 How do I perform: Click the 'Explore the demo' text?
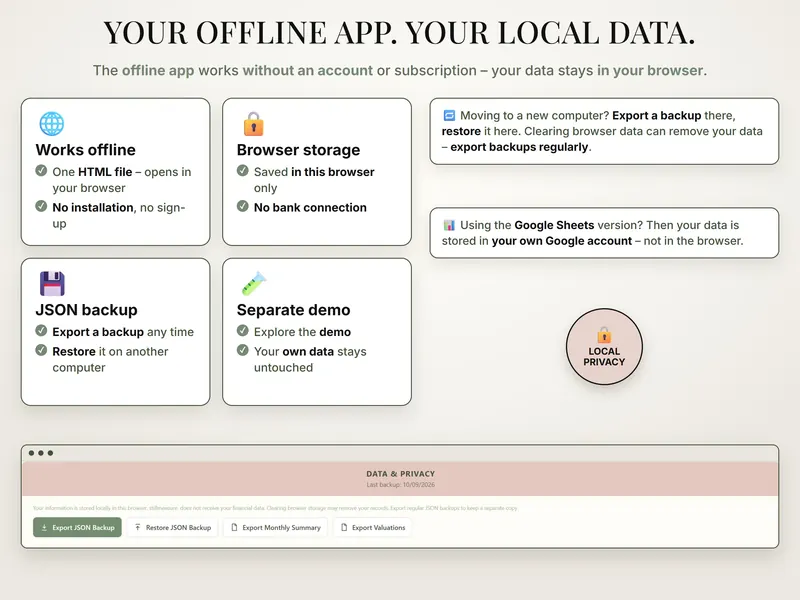click(303, 332)
